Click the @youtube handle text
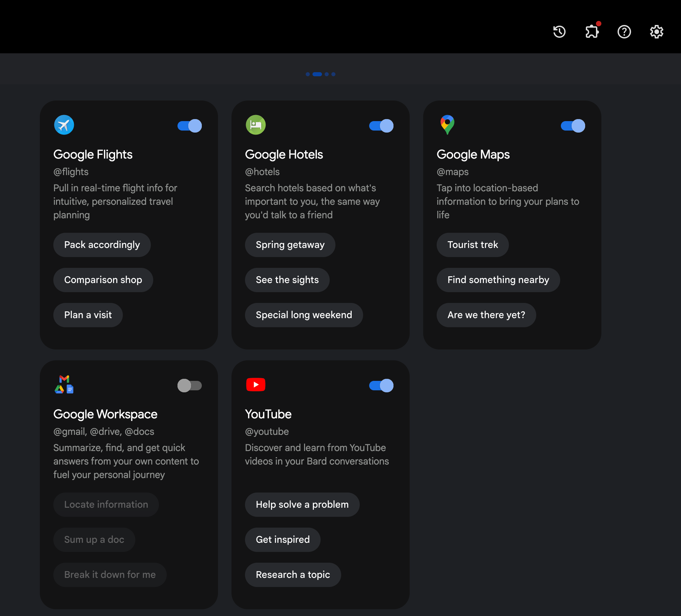The height and width of the screenshot is (616, 681). pos(267,431)
